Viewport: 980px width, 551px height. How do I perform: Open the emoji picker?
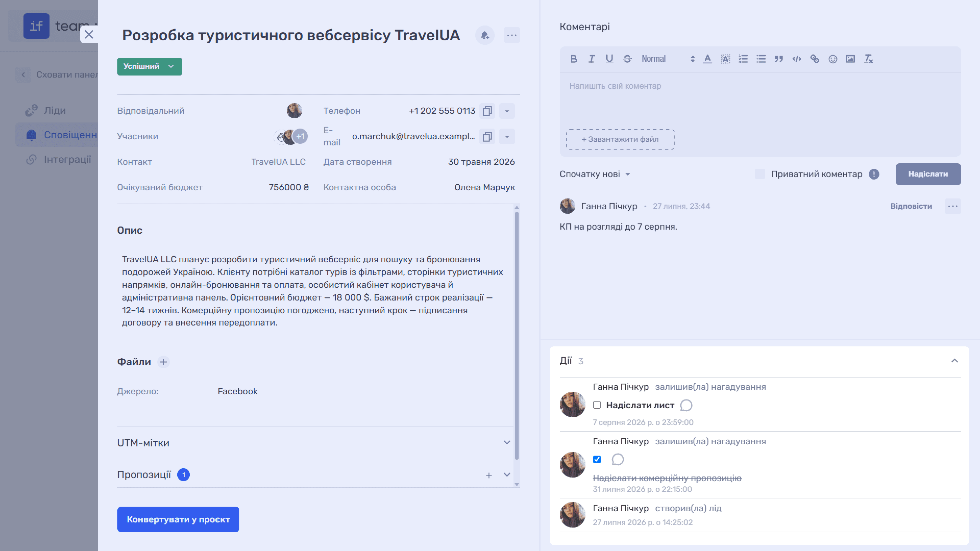pyautogui.click(x=833, y=59)
